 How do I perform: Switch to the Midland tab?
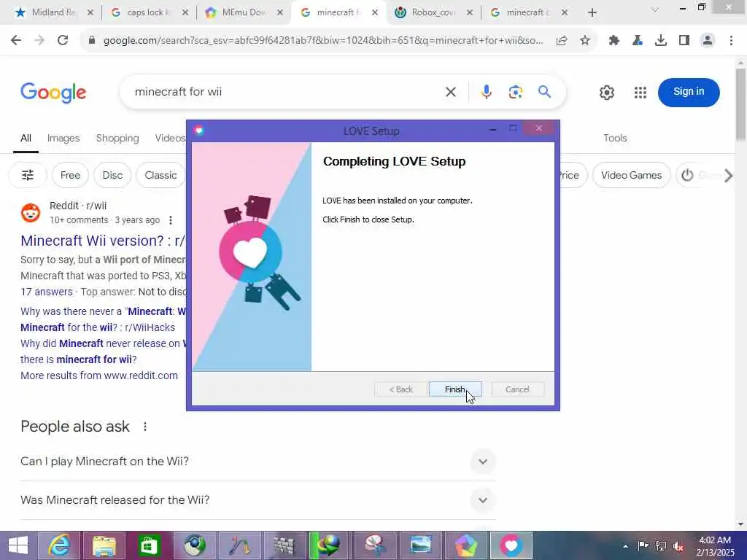[x=53, y=12]
